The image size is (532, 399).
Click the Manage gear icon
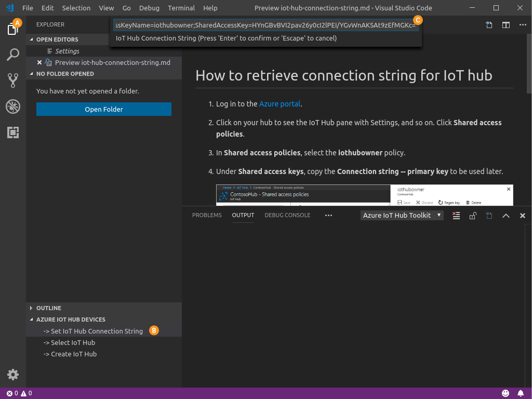[12, 374]
